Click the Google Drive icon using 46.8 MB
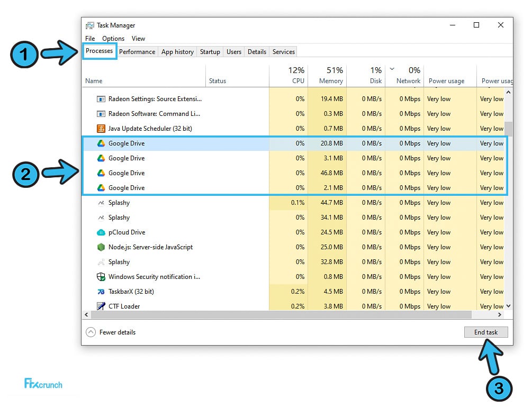The width and height of the screenshot is (532, 407). (x=101, y=173)
